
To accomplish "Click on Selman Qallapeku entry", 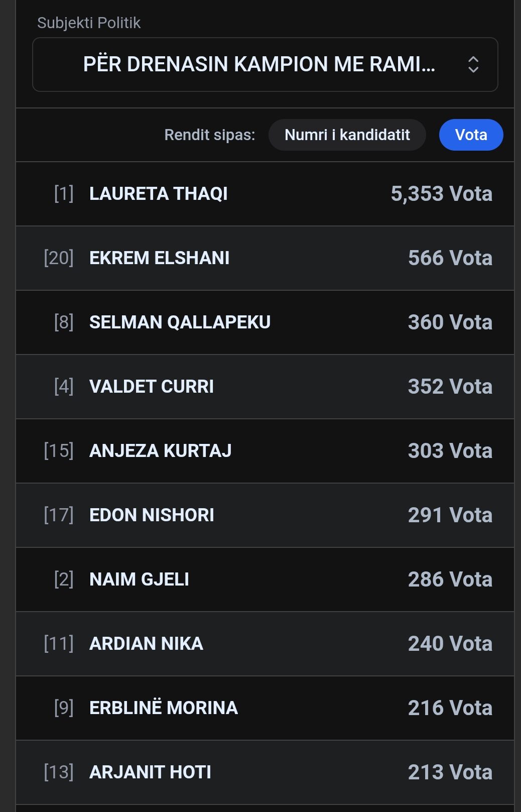I will 180,322.
